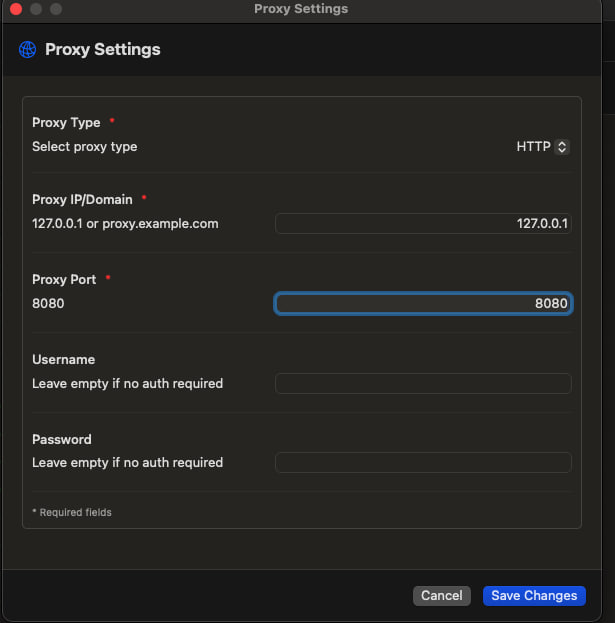The width and height of the screenshot is (615, 623).
Task: Click the gray zoom window button
Action: tap(56, 9)
